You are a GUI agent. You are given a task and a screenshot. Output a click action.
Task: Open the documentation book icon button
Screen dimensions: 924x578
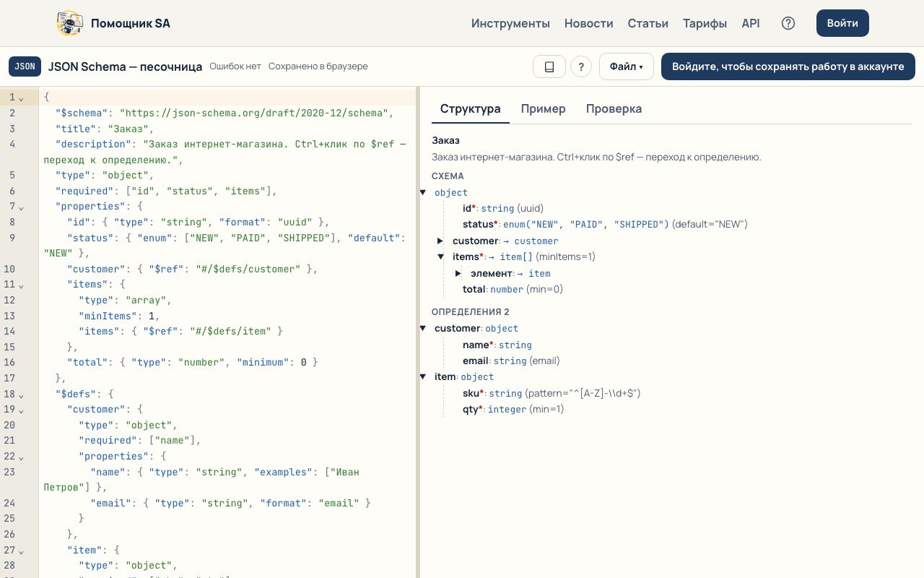(549, 66)
